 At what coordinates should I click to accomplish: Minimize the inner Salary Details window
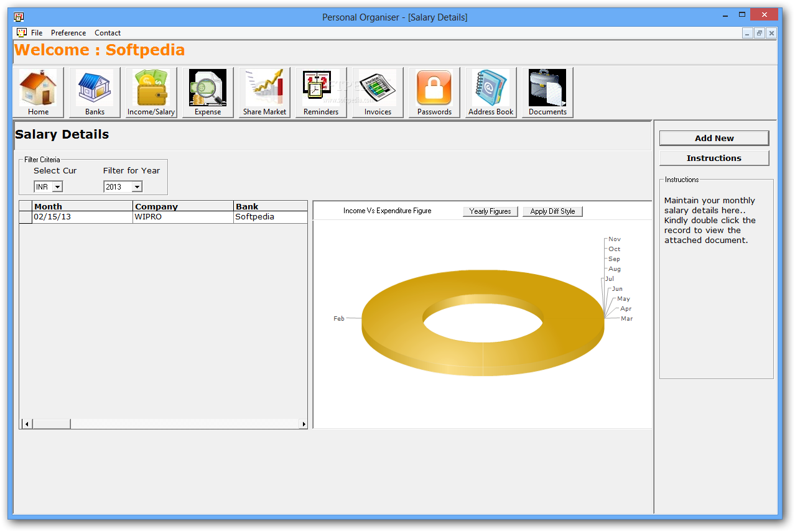click(747, 33)
